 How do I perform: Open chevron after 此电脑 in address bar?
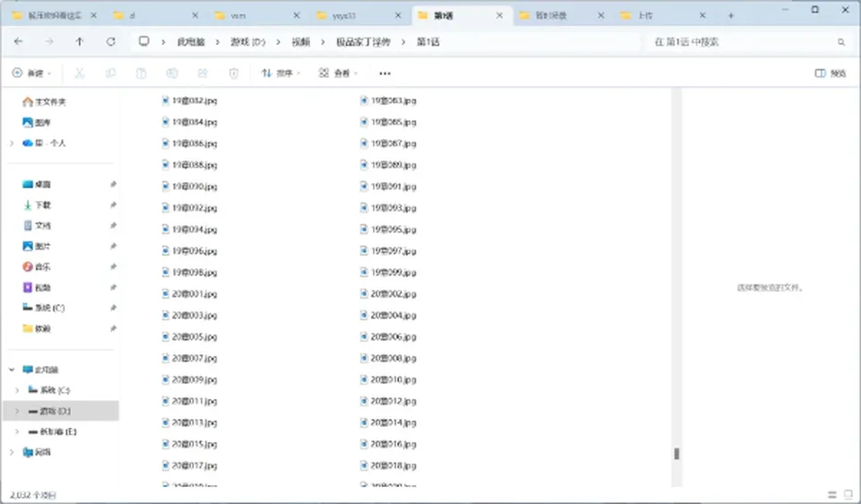[217, 42]
